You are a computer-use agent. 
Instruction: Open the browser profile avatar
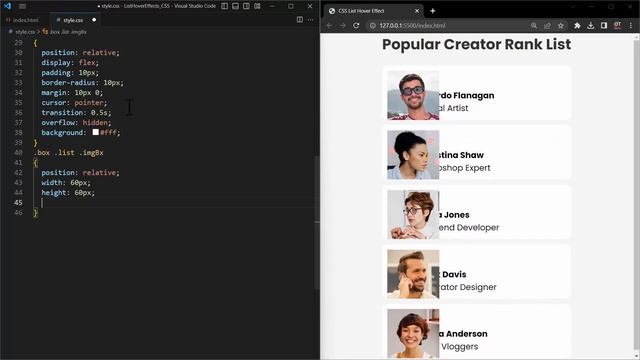pos(618,25)
